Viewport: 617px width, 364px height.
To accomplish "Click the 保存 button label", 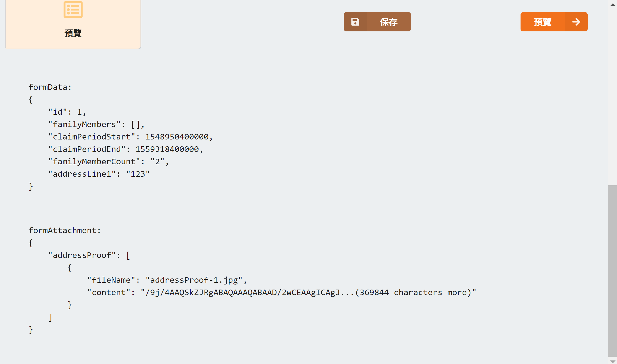I will tap(389, 22).
